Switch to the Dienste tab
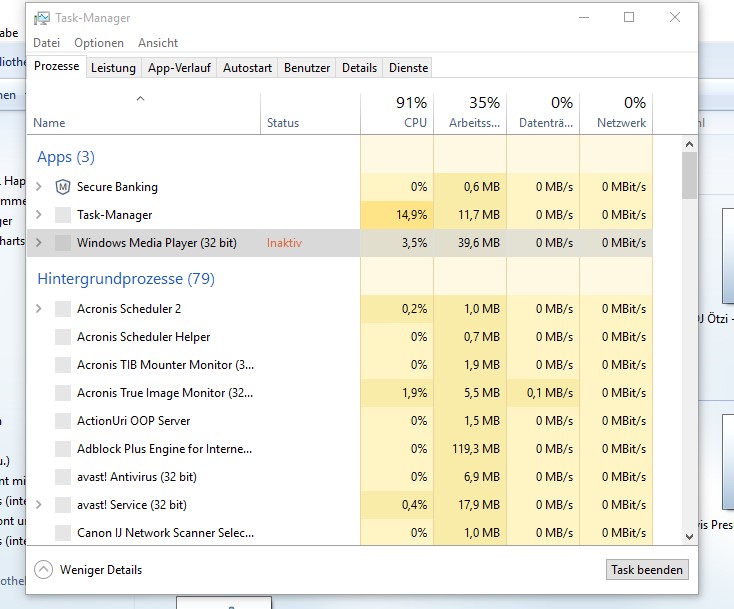Viewport: 734px width, 609px height. click(408, 68)
